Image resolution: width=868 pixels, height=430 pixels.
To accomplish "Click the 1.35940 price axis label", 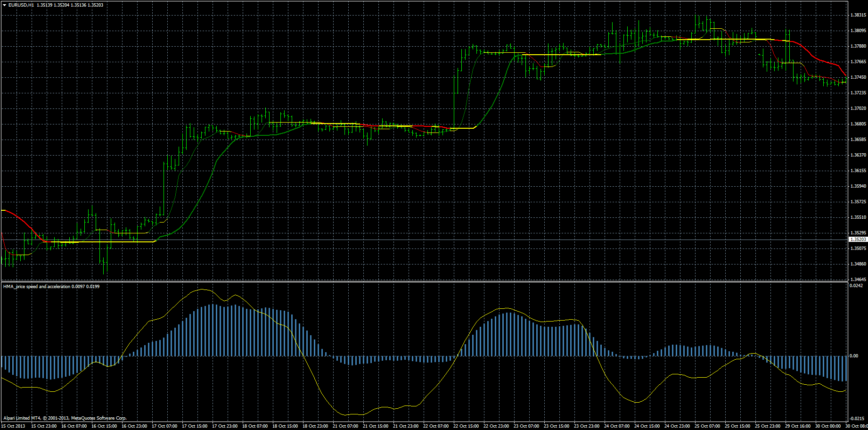I will pyautogui.click(x=858, y=186).
